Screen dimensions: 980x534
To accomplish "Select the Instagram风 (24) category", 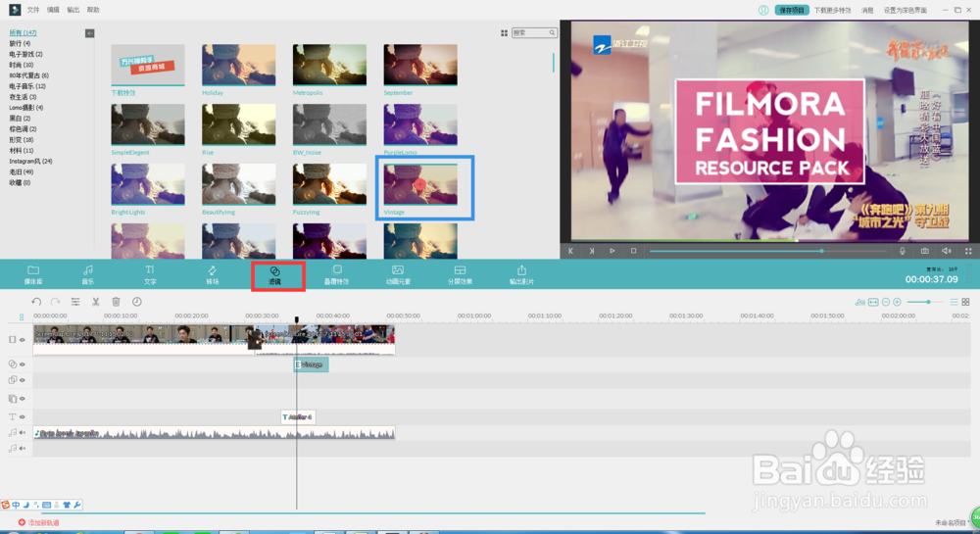I will tap(30, 161).
